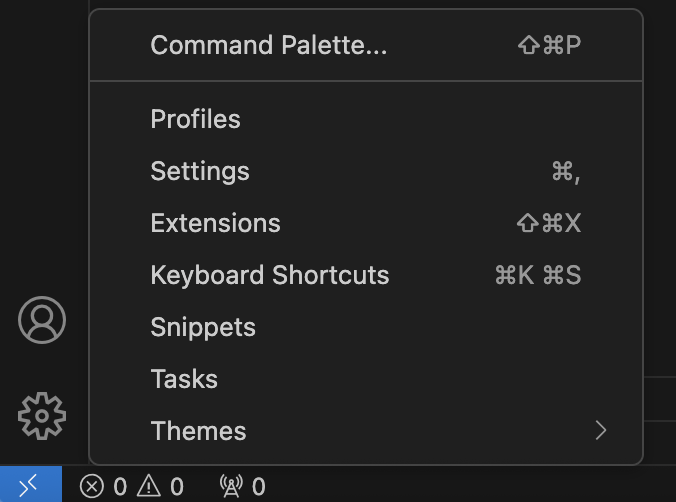Click the forwarded ports count number

(x=259, y=487)
